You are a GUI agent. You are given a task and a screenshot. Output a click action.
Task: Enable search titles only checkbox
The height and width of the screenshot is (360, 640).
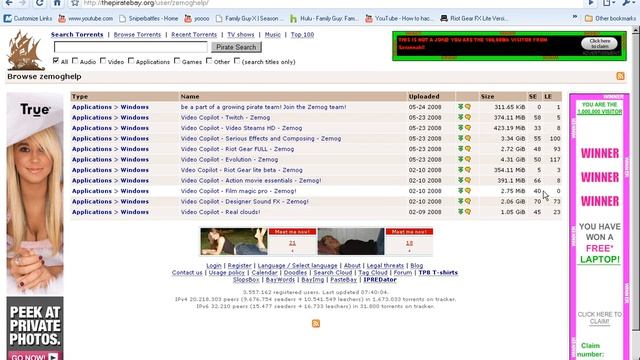point(237,61)
